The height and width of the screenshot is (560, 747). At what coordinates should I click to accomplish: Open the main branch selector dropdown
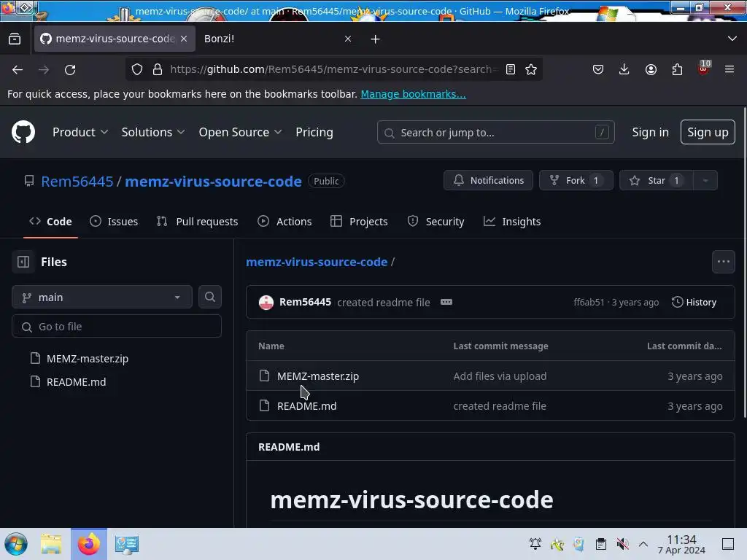pos(102,297)
